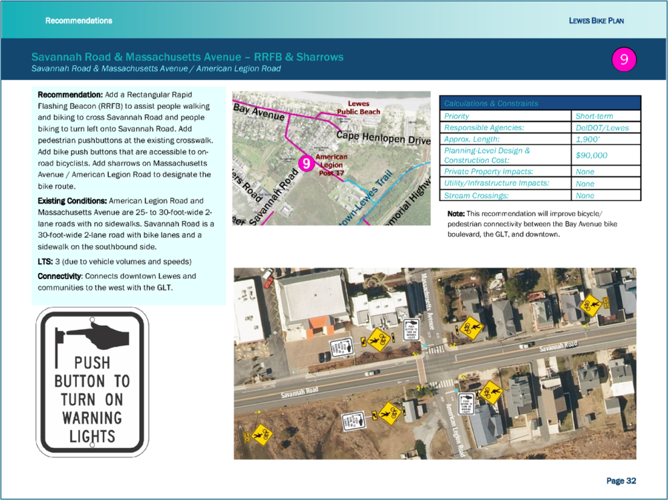Screen dimensions: 668x500
Task: Click yellow crossing sign at aerial photo's bottom-left corner
Action: coord(262,435)
